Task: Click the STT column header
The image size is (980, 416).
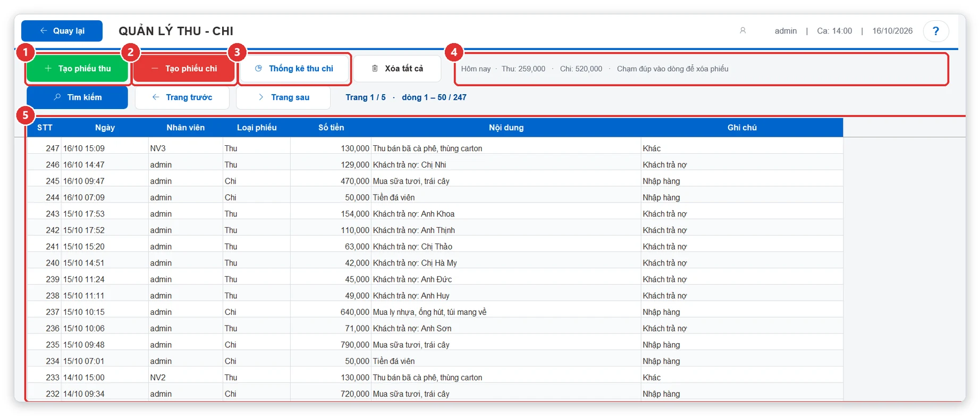Action: click(x=45, y=128)
